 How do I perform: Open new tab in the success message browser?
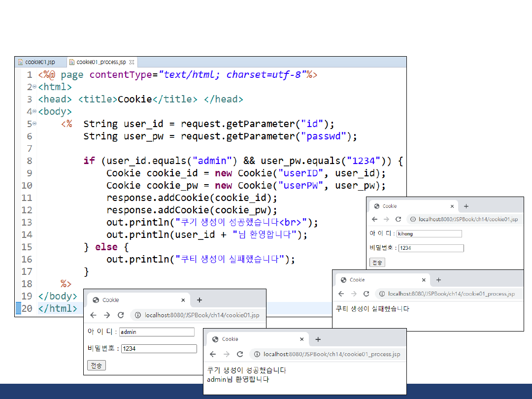click(x=318, y=339)
